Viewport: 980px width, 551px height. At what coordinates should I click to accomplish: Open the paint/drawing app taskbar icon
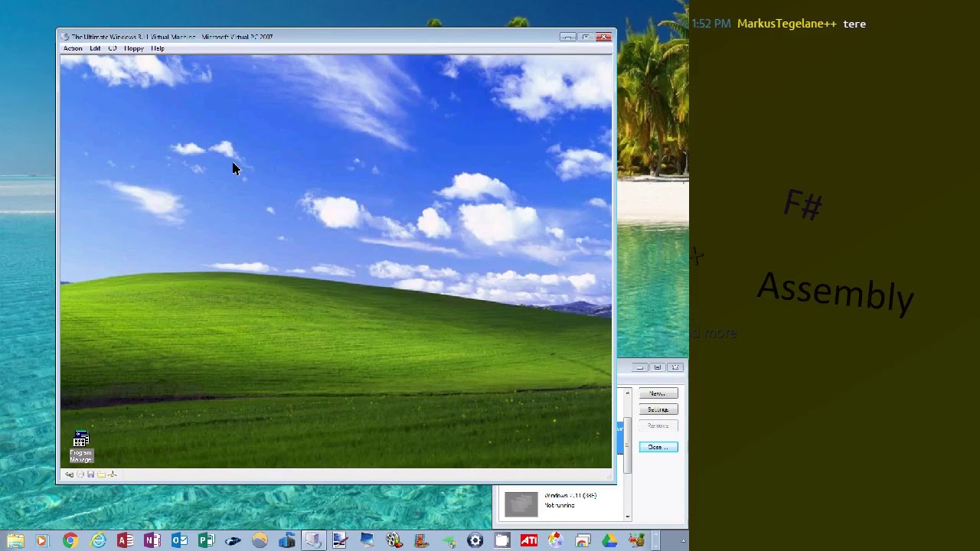click(340, 541)
